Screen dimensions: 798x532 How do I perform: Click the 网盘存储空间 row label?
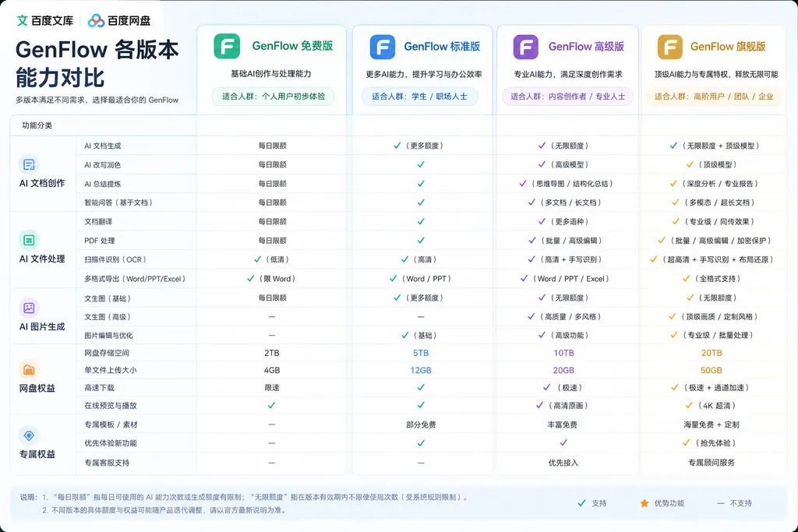click(107, 353)
